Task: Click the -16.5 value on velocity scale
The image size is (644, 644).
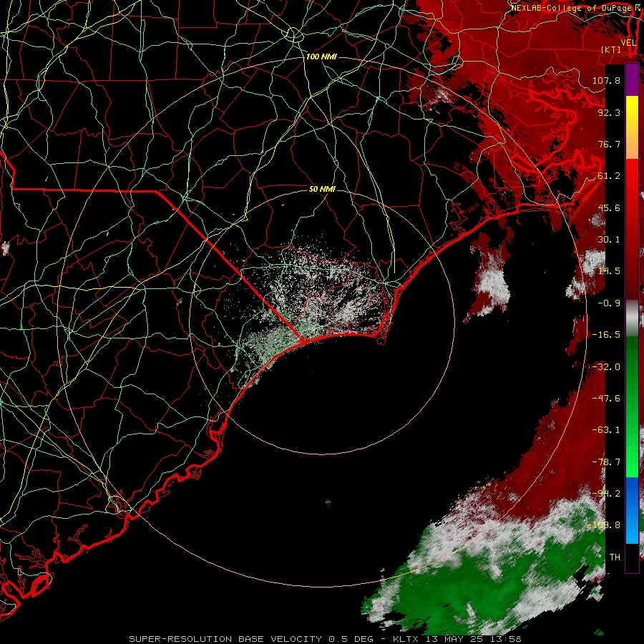Action: 606,335
